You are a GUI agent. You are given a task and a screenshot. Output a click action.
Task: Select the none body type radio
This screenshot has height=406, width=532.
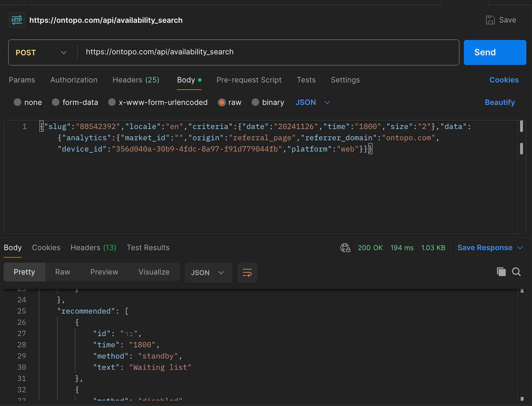[x=18, y=102]
